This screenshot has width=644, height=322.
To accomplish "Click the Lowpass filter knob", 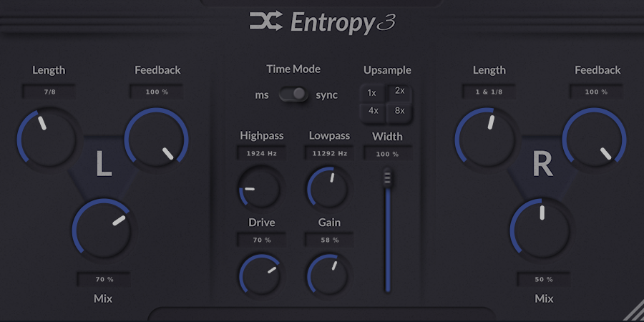I will point(328,188).
